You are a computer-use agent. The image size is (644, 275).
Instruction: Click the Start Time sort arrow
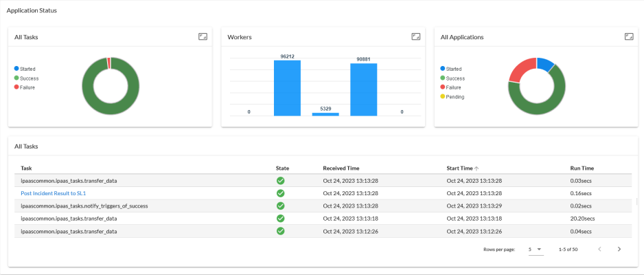tap(477, 168)
